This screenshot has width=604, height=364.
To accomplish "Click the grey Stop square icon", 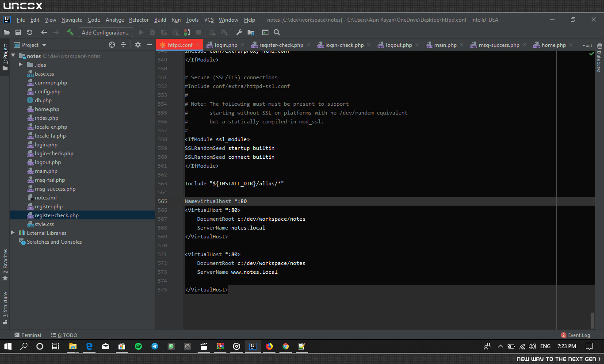I will pos(199,32).
